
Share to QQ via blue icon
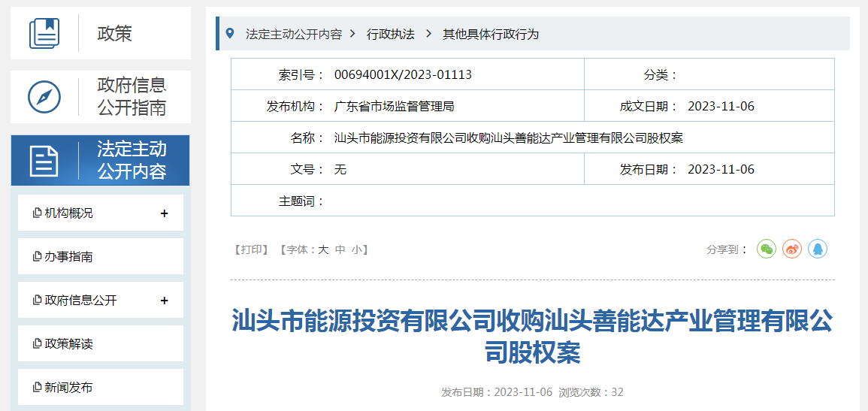818,249
